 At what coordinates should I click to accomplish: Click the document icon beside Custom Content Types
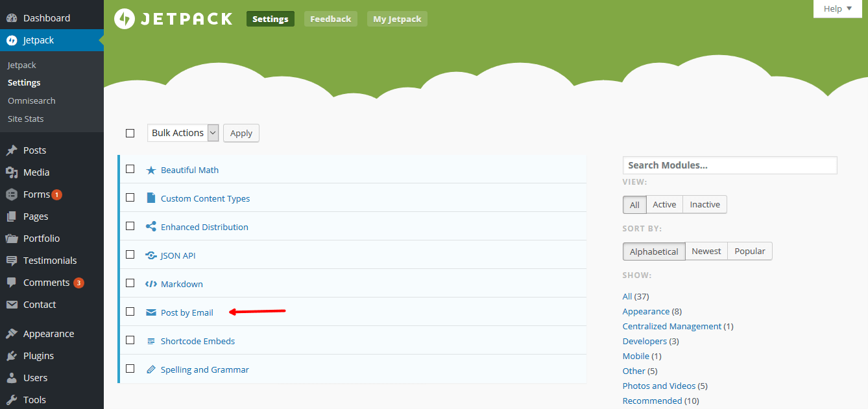pos(151,198)
